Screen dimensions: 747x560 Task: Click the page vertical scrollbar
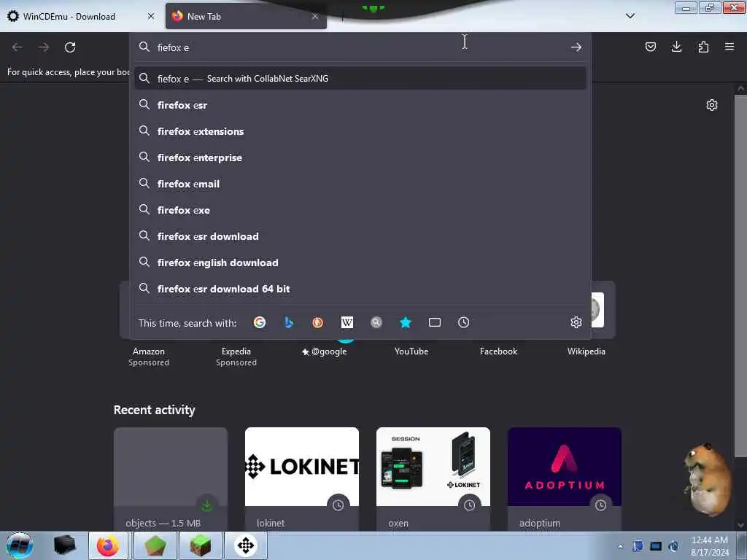click(740, 276)
